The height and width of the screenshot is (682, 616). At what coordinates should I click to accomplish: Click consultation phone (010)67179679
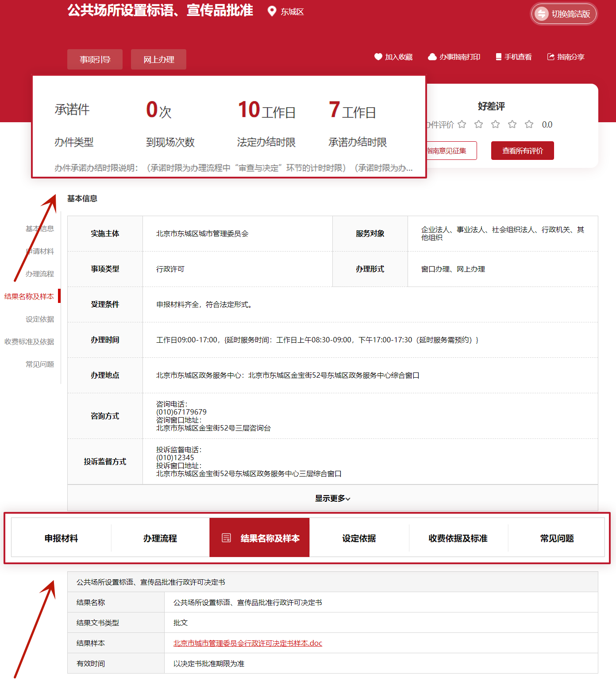click(181, 412)
